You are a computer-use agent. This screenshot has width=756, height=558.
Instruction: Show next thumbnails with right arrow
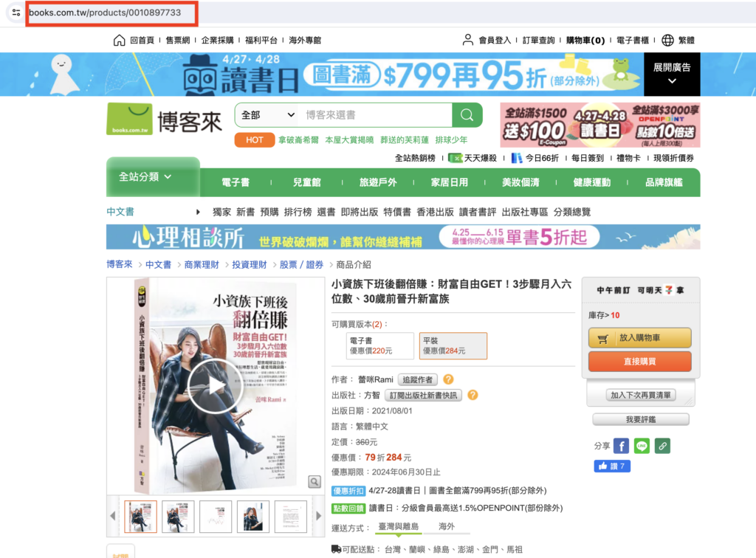(318, 516)
